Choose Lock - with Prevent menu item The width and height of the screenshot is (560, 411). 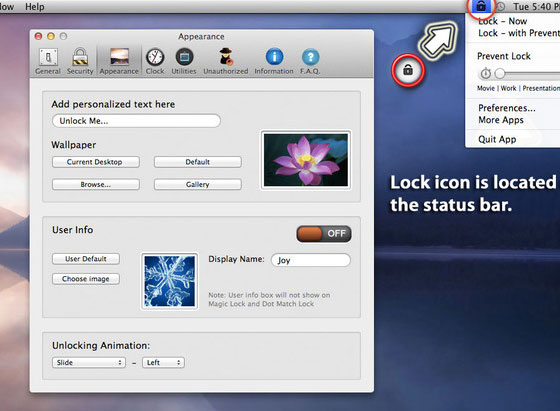click(519, 33)
